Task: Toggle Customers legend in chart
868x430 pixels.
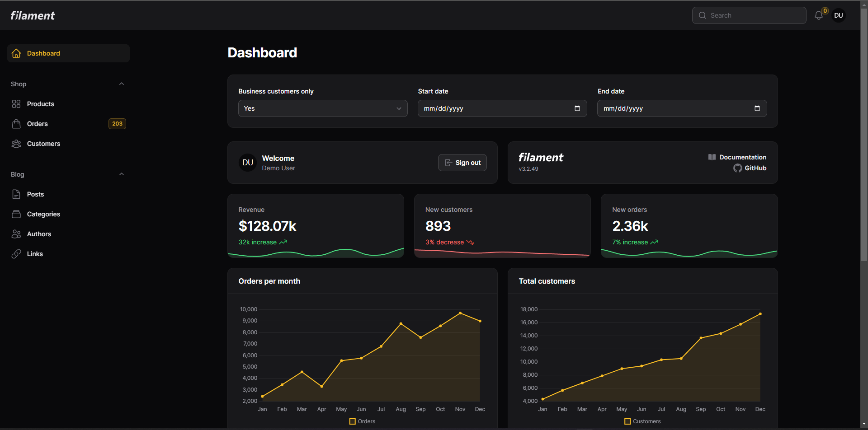Action: (x=642, y=421)
